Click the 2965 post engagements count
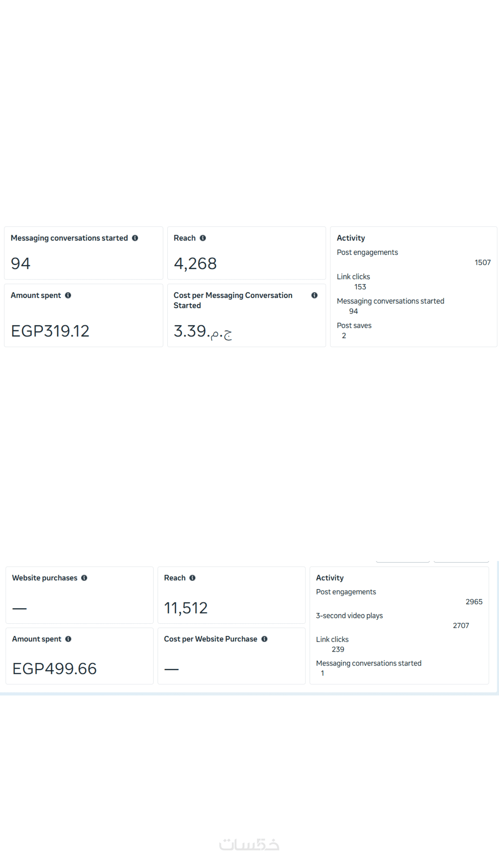Viewport: 499px width, 868px height. 474,602
